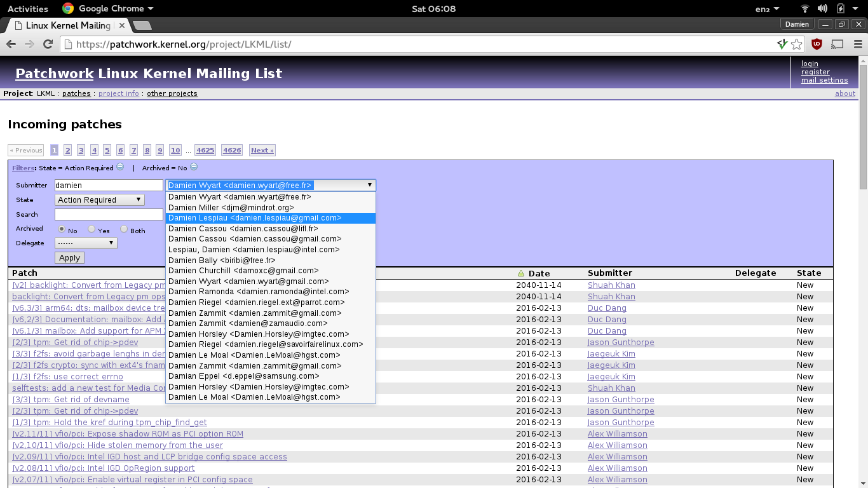Select Damien Churchill option
The width and height of the screenshot is (868, 488).
[x=271, y=271]
